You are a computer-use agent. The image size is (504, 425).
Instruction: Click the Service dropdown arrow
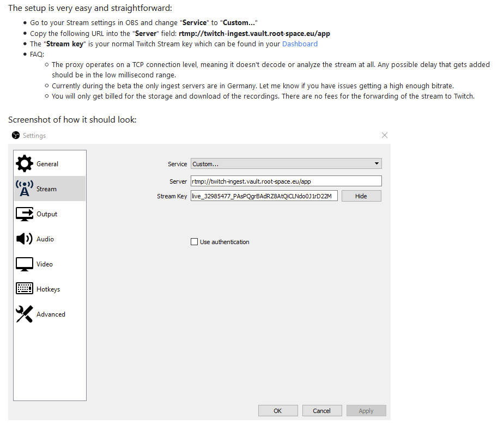pos(377,163)
